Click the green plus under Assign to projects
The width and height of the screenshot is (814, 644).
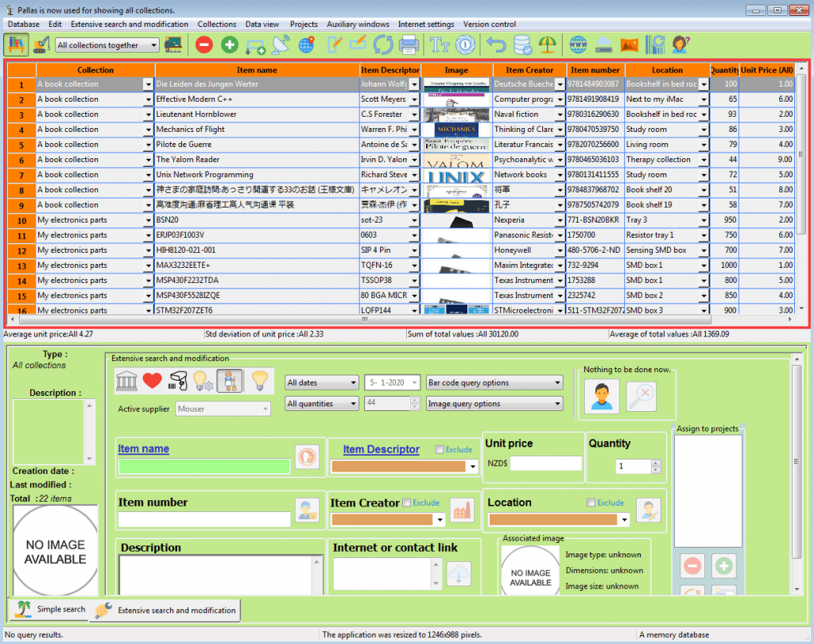[x=723, y=565]
